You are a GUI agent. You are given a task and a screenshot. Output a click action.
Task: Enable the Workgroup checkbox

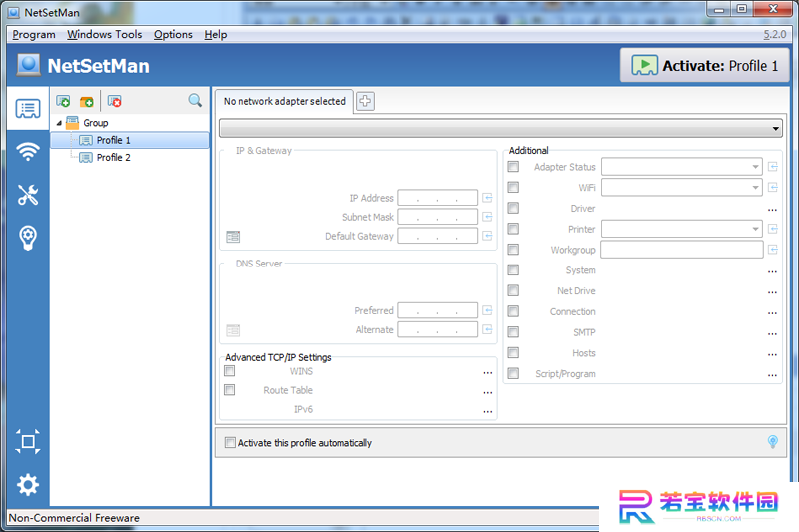coord(513,249)
